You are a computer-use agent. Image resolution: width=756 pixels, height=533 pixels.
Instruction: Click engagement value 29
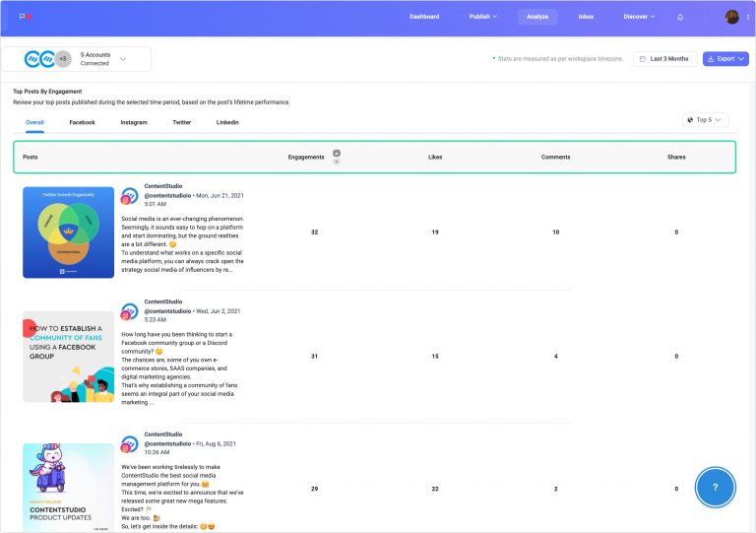pos(314,489)
